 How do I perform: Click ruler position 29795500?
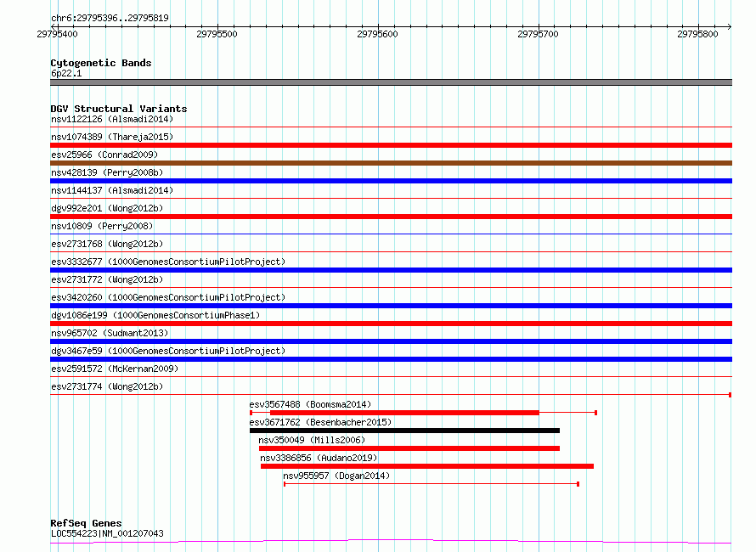(217, 34)
